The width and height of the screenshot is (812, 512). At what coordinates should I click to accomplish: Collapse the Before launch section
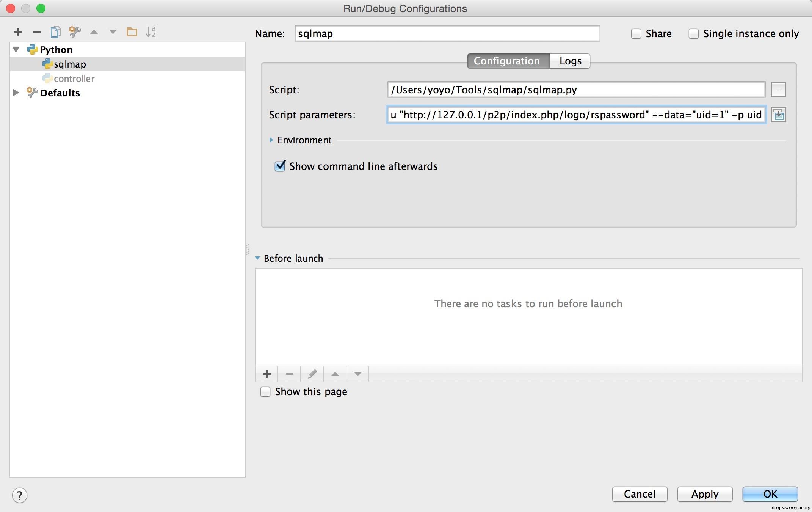point(258,258)
